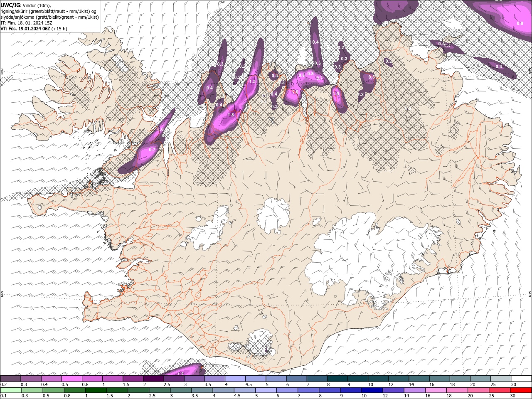Click the 1.5 snowfall value on the map

click(252, 82)
